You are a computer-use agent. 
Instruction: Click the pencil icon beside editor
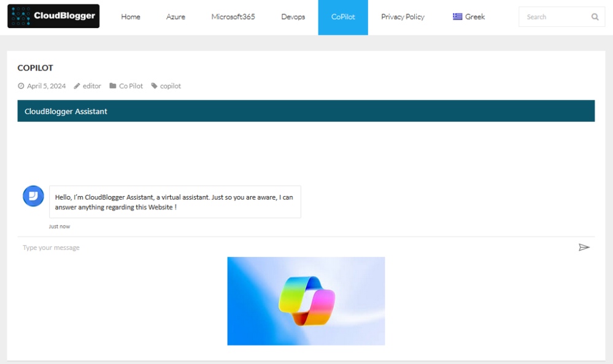[77, 86]
